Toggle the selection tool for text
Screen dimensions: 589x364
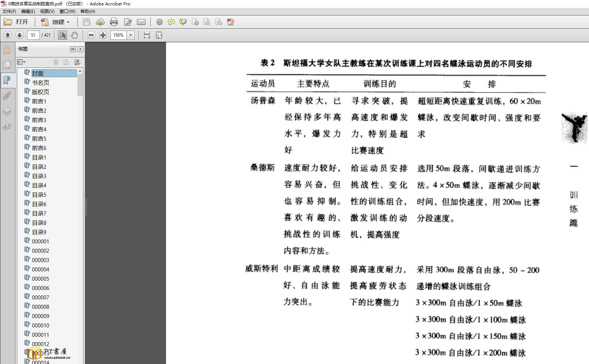(63, 35)
